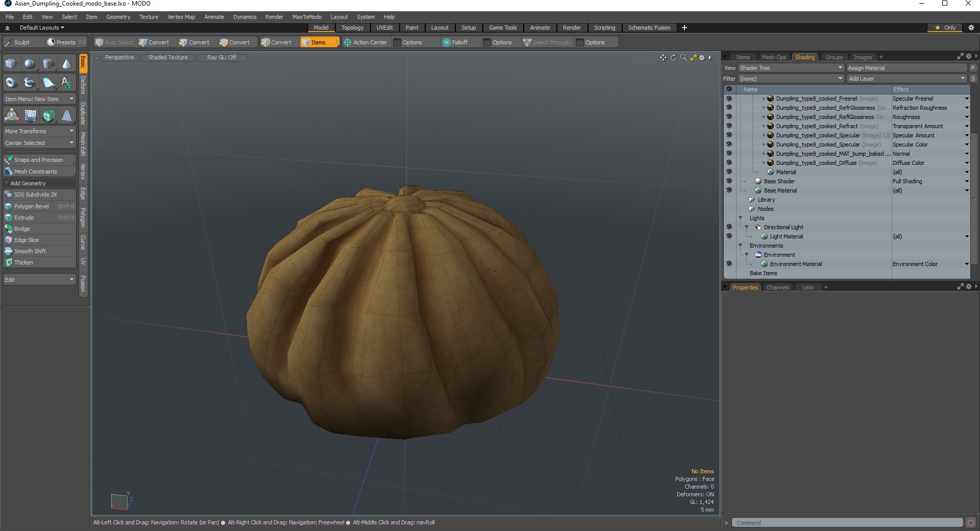Click the F button beside Assign Material
The width and height of the screenshot is (980, 531).
(973, 68)
